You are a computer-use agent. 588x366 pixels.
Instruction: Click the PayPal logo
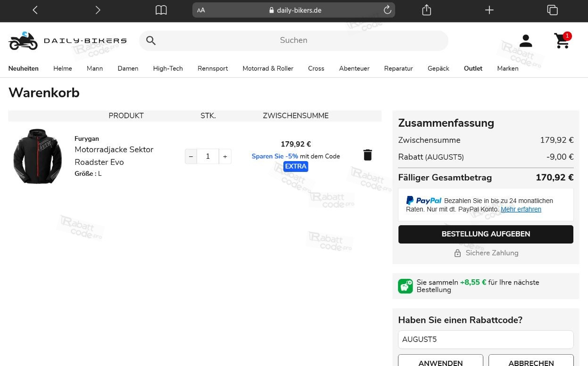424,201
